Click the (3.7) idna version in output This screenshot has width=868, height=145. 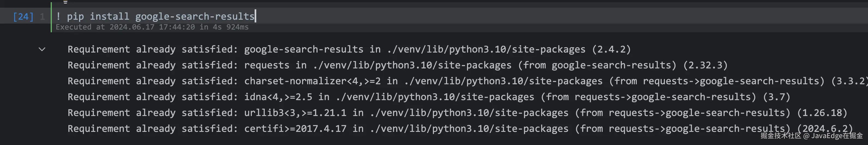coord(776,97)
